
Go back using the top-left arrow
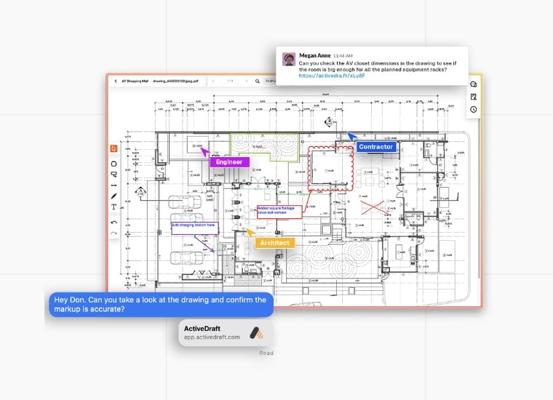click(x=116, y=81)
